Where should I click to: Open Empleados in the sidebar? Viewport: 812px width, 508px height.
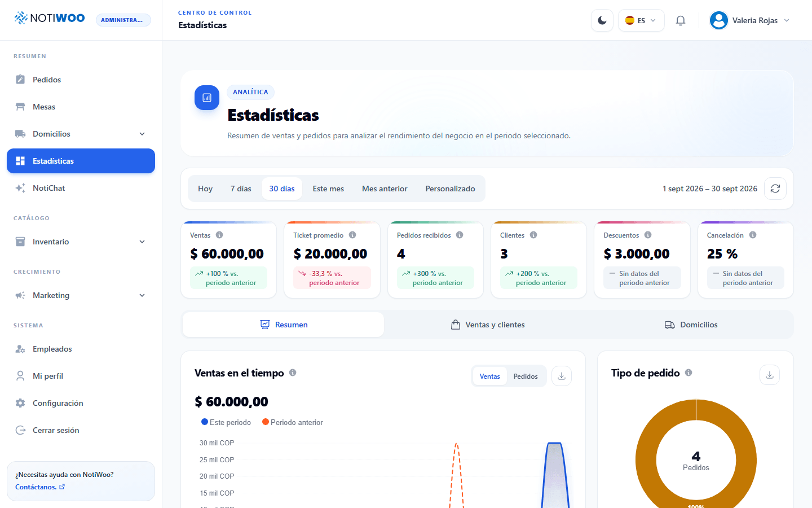click(81, 349)
